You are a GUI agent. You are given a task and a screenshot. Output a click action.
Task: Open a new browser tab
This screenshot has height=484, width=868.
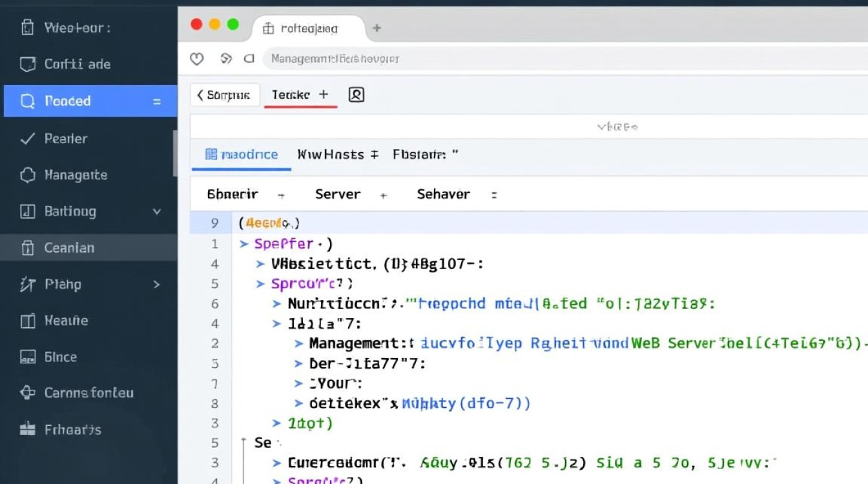[x=377, y=28]
